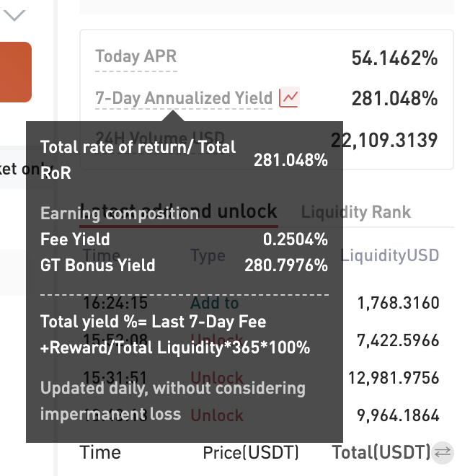The width and height of the screenshot is (470, 476).
Task: Switch to the Liquidity Rank tab
Action: [356, 212]
